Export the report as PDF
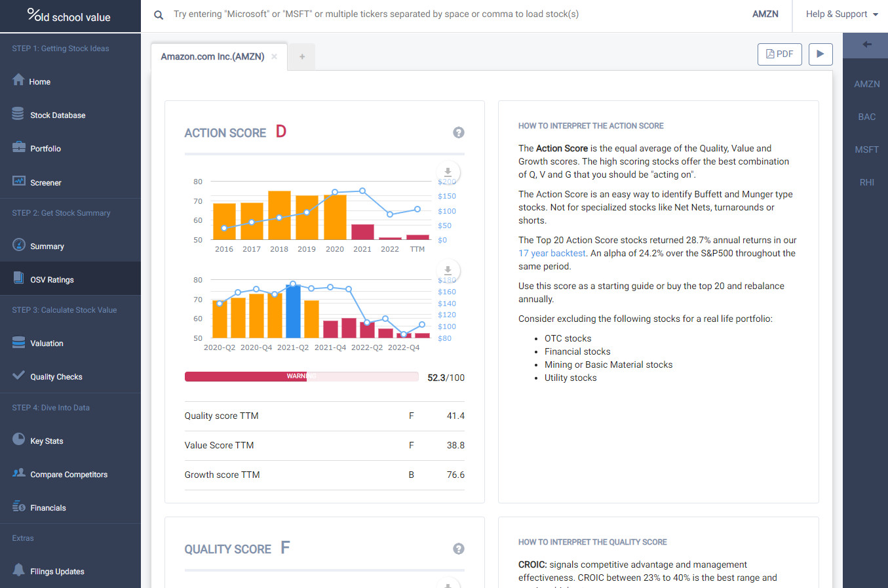Image resolution: width=888 pixels, height=588 pixels. click(780, 54)
